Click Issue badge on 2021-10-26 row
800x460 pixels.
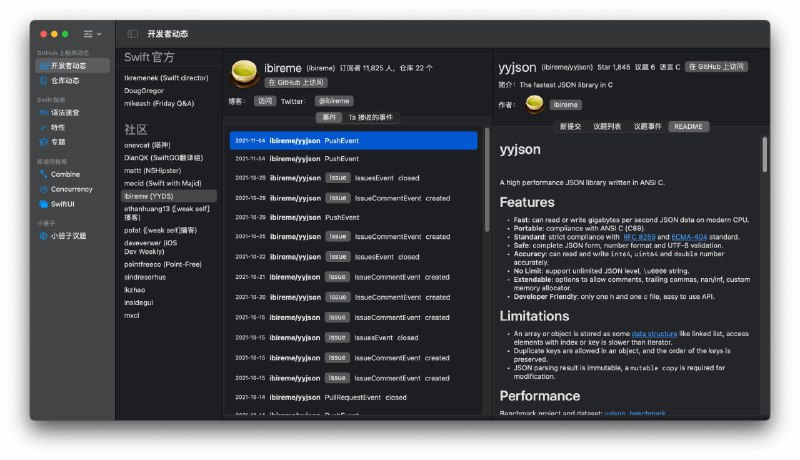pos(338,237)
